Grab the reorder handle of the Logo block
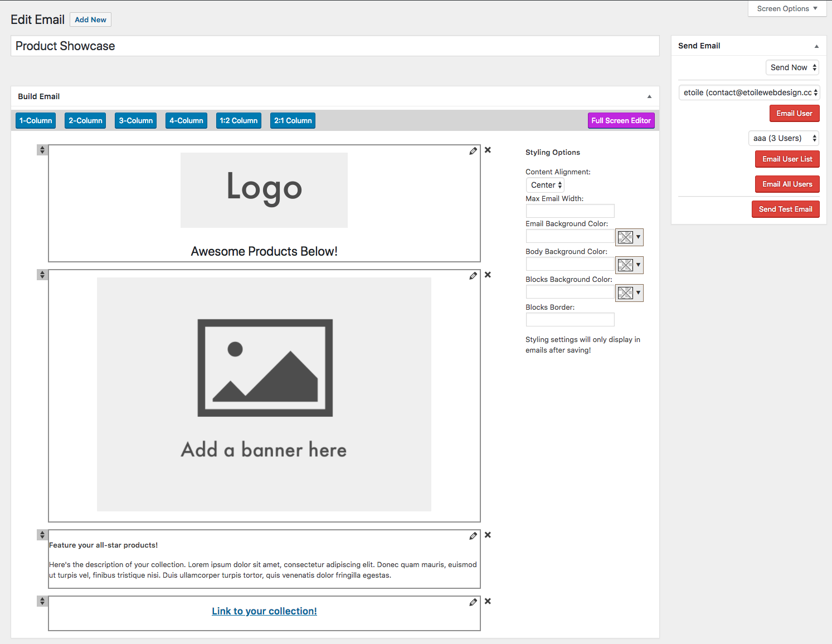832x644 pixels. (42, 150)
